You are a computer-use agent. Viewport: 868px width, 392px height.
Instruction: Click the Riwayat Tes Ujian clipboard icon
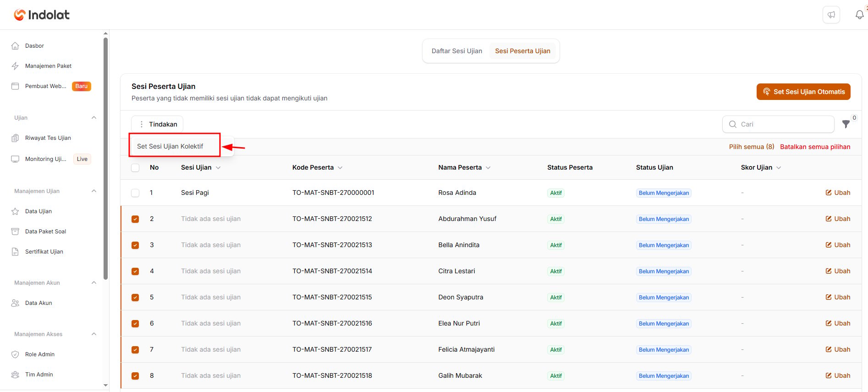pyautogui.click(x=15, y=138)
